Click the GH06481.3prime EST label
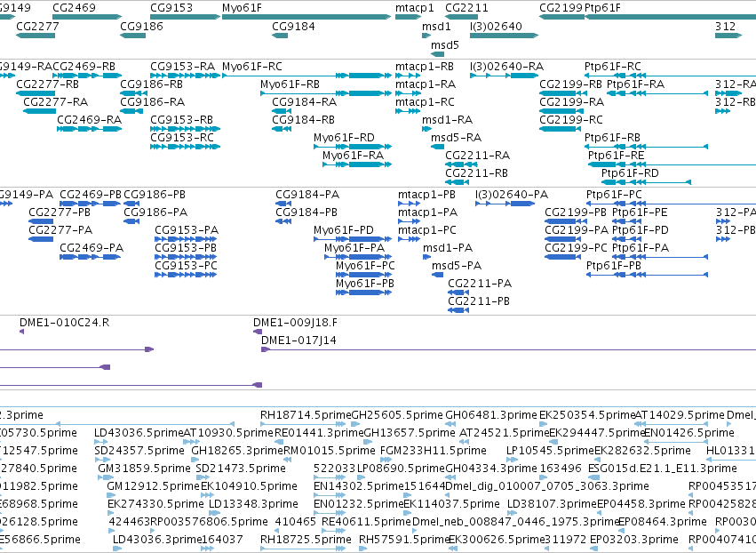The height and width of the screenshot is (553, 756). pyautogui.click(x=490, y=415)
